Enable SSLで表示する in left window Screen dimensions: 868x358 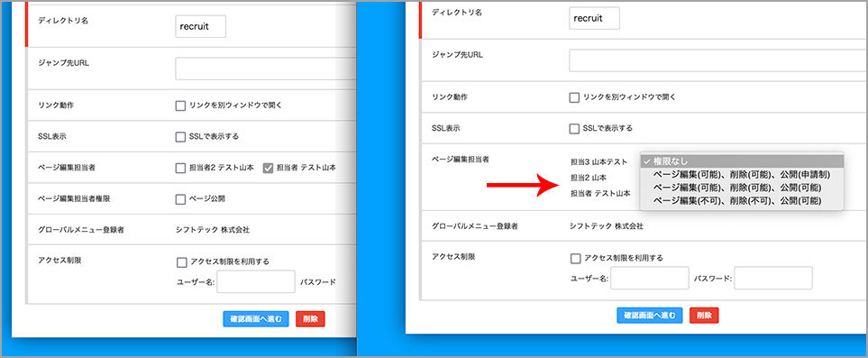(180, 136)
